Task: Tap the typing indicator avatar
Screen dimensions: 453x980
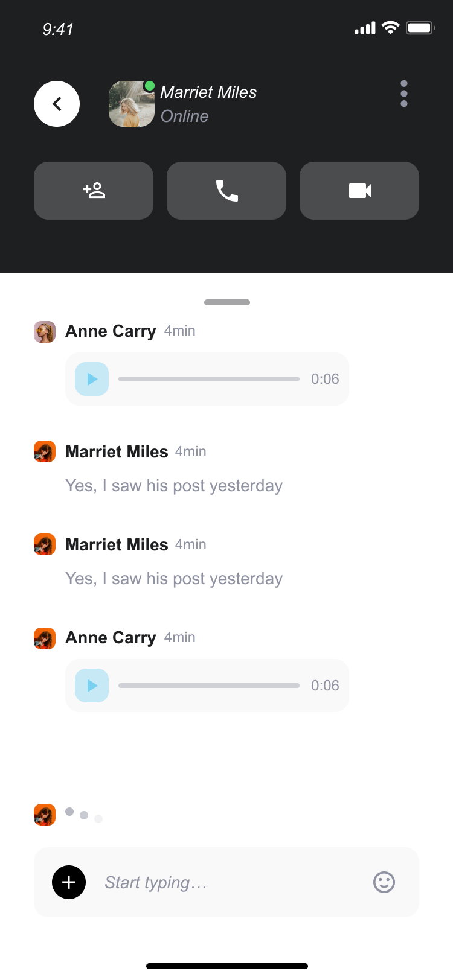Action: pyautogui.click(x=45, y=815)
